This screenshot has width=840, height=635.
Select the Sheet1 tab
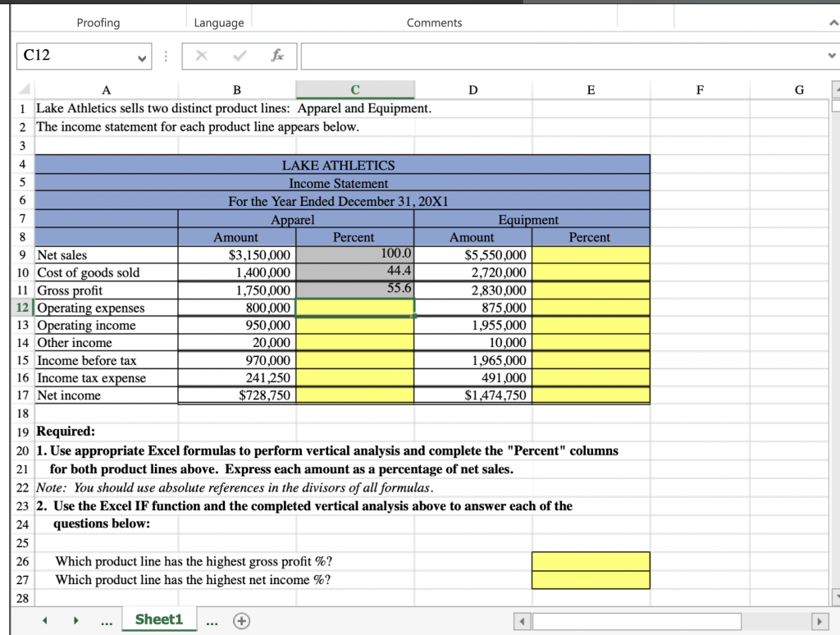coord(158,619)
